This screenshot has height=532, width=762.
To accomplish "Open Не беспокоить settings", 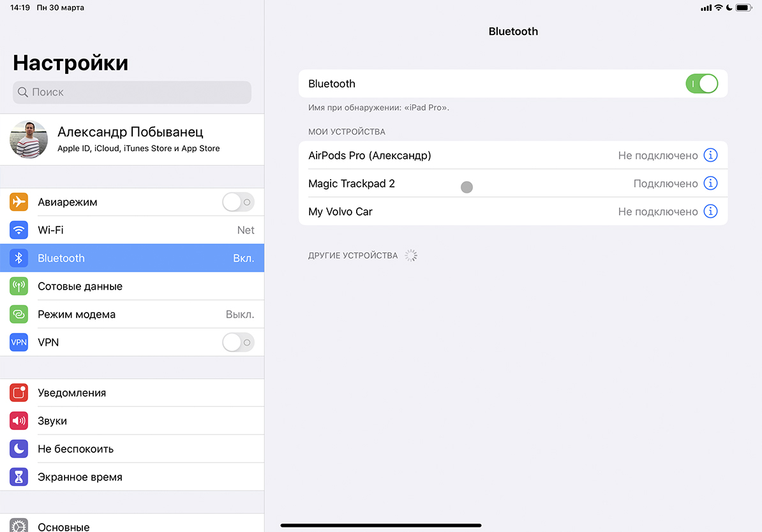I will 132,449.
